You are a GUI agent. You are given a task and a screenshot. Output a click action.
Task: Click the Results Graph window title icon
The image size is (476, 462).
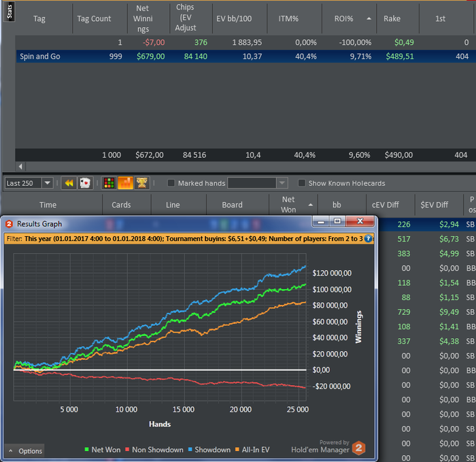pyautogui.click(x=9, y=224)
